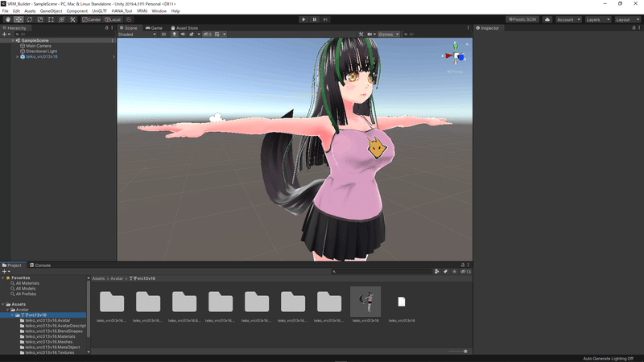Image resolution: width=644 pixels, height=362 pixels.
Task: Click the orientation gizmo Y axis cone
Action: pyautogui.click(x=455, y=47)
